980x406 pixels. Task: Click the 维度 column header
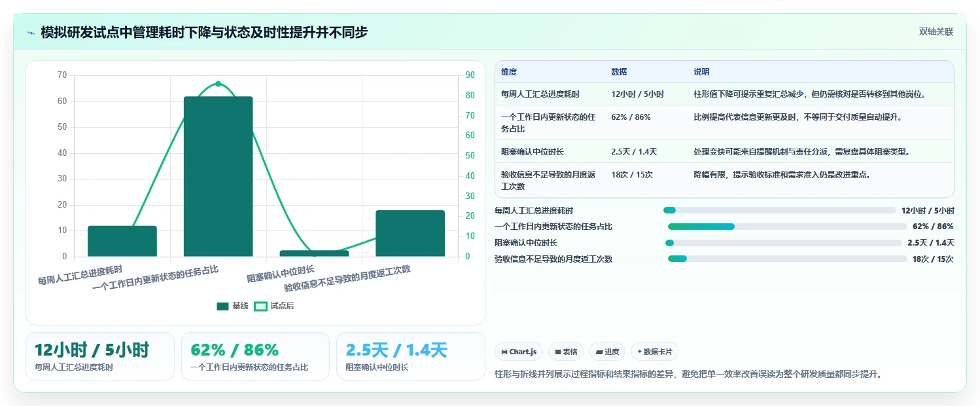[509, 72]
